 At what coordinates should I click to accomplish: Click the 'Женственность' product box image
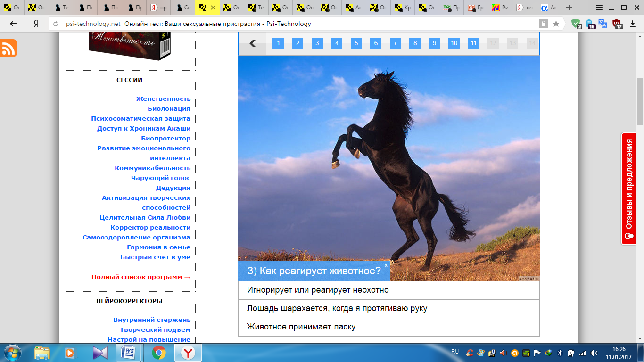click(130, 46)
